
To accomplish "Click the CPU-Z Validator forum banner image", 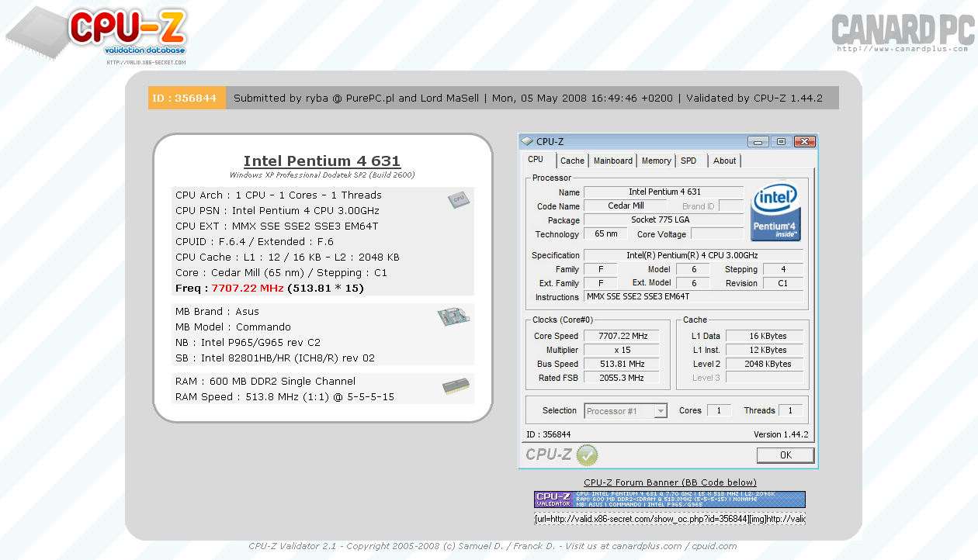I will pos(669,500).
